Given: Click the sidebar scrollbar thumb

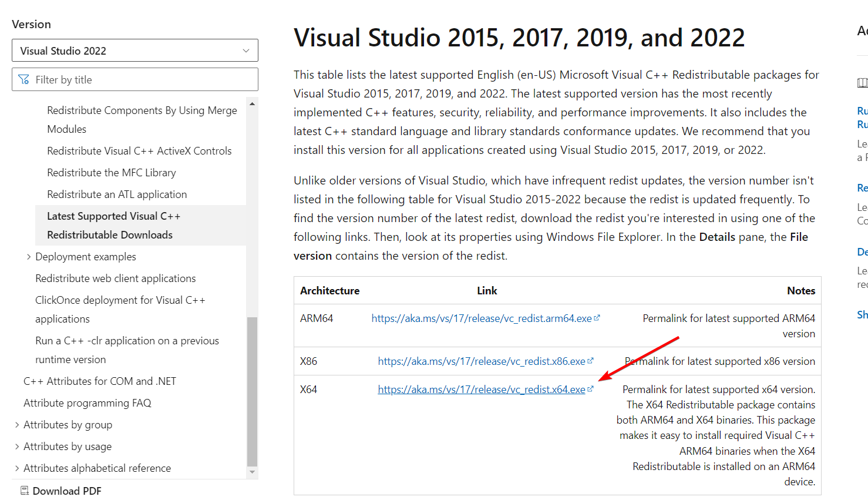Looking at the screenshot, I should pyautogui.click(x=253, y=391).
